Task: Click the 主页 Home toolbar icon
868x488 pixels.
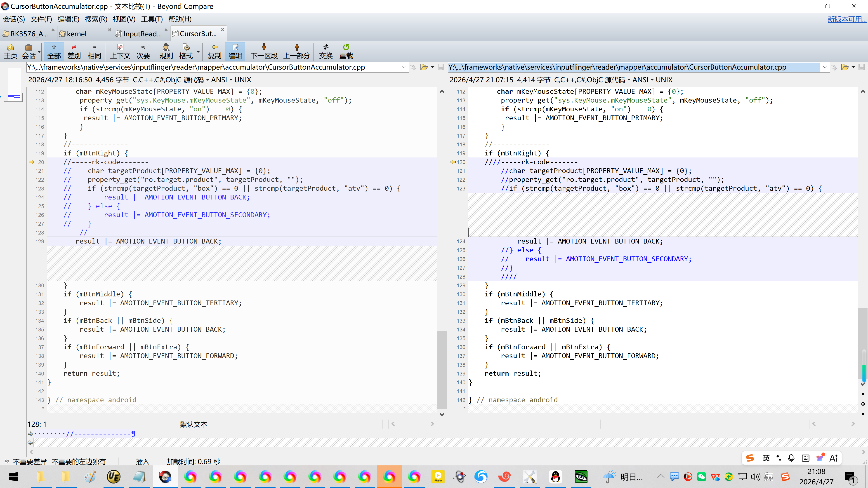Action: (10, 51)
